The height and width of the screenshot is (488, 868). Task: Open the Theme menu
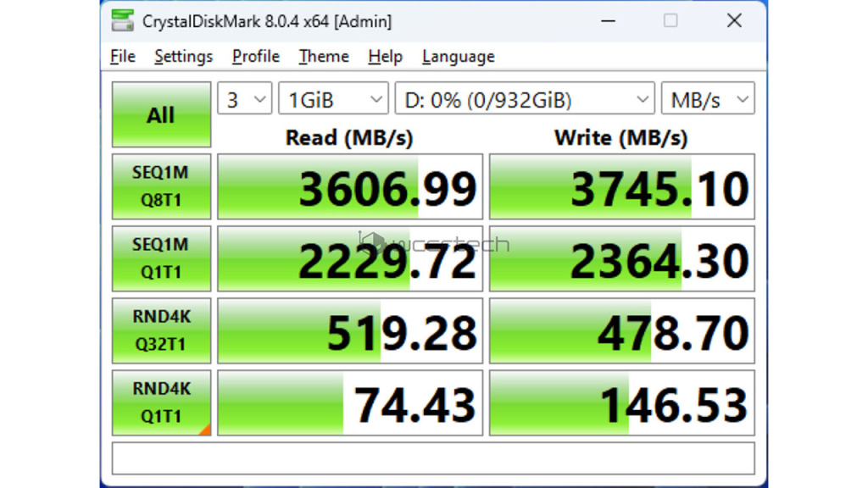pyautogui.click(x=324, y=57)
